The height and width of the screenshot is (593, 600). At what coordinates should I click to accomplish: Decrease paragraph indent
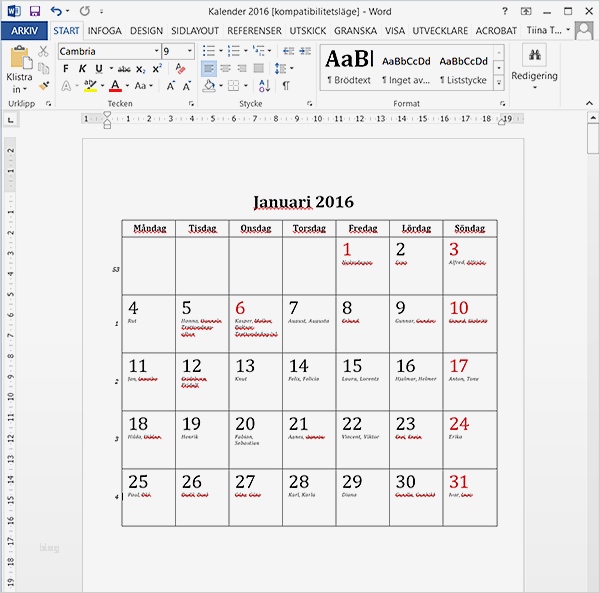tap(289, 51)
